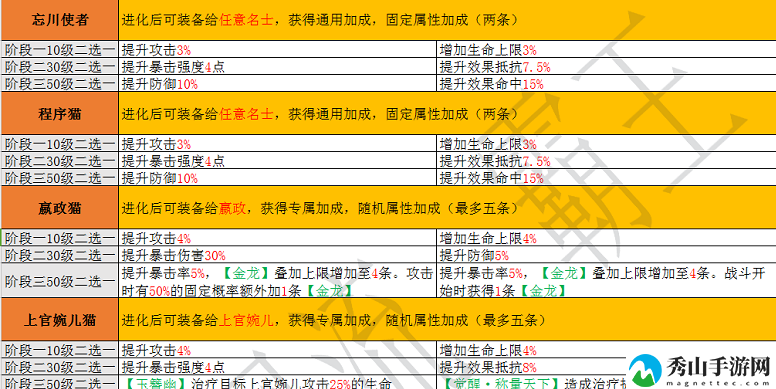Select the 上官婉儿猫 header cell
This screenshot has height=389, width=776.
60,320
